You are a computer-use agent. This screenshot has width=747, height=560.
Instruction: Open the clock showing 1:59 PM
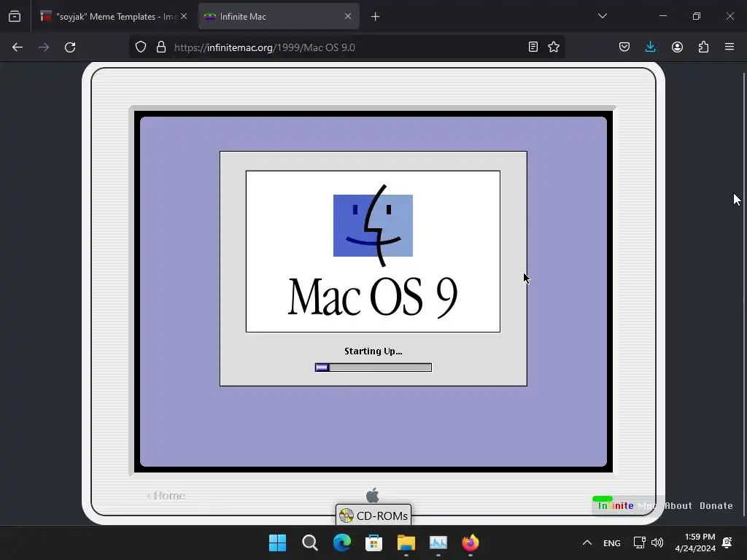coord(695,542)
